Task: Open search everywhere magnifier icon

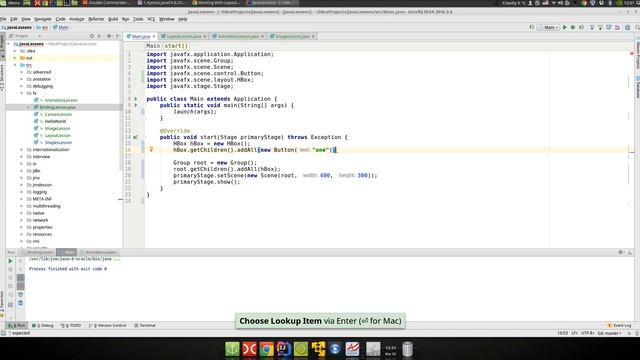Action: click(x=637, y=27)
